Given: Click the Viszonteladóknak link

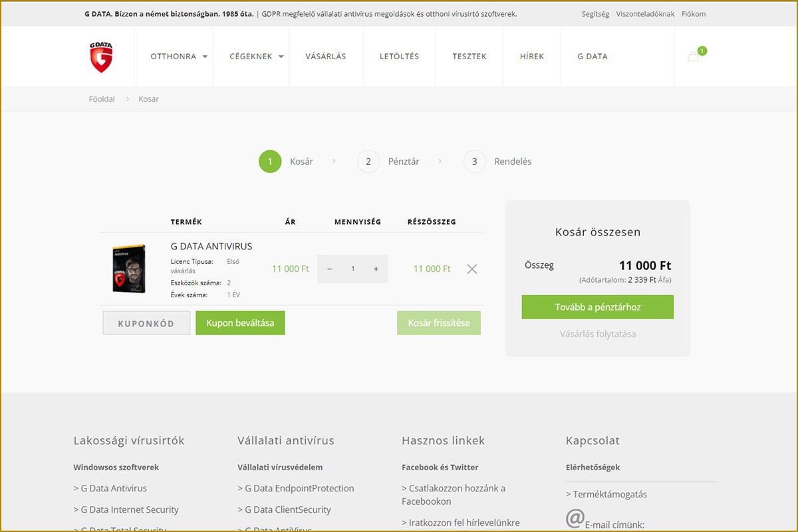Looking at the screenshot, I should (x=645, y=14).
